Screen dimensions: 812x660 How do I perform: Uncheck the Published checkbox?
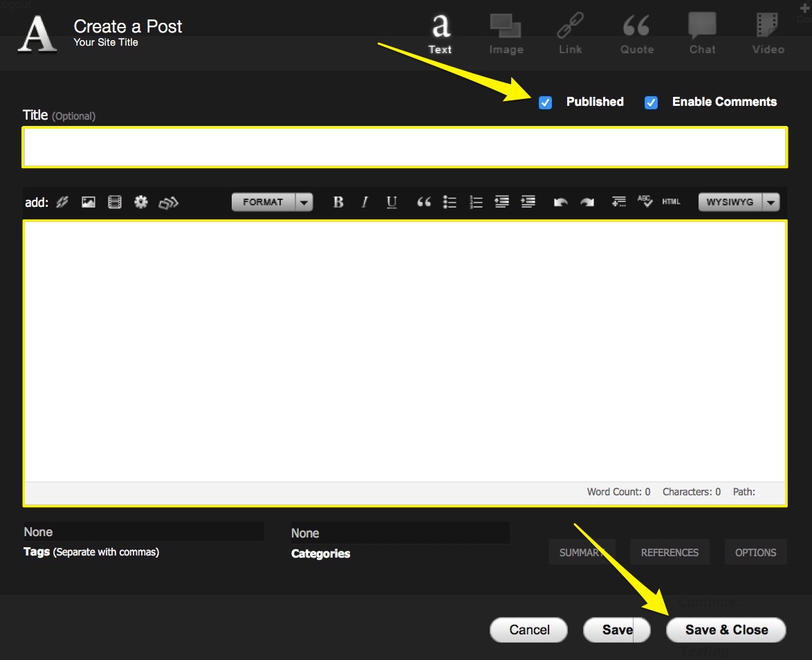pos(546,102)
